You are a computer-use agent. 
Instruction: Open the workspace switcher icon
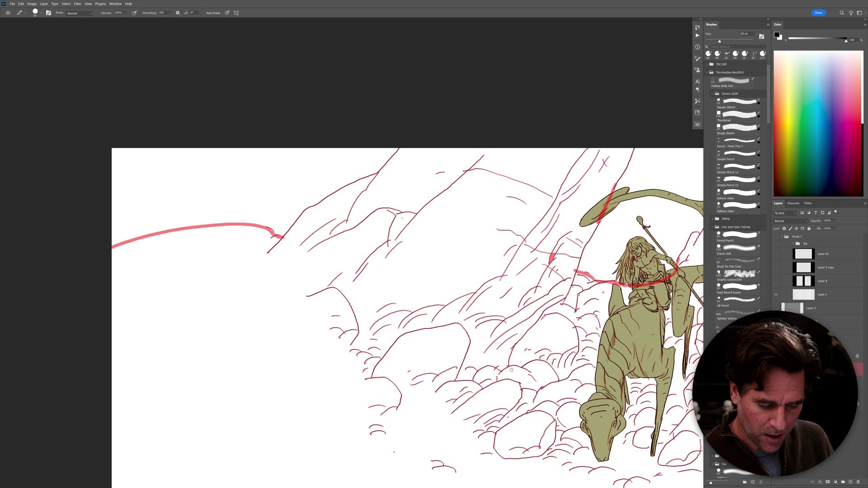[x=860, y=13]
